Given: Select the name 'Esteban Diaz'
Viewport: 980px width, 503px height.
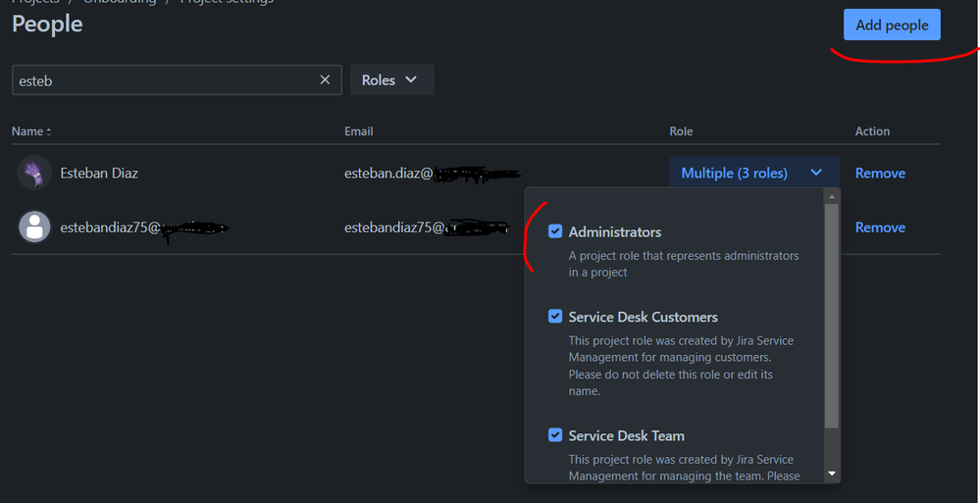Looking at the screenshot, I should point(99,174).
